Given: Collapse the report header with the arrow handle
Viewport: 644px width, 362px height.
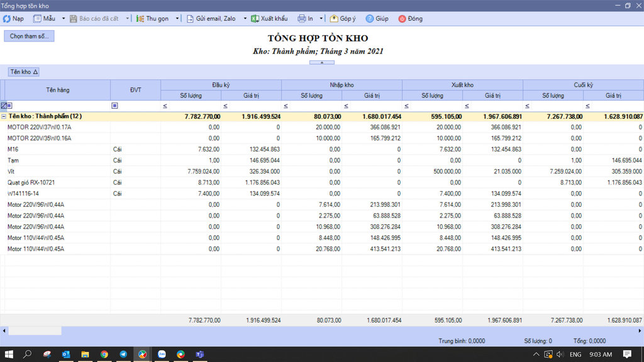Looking at the screenshot, I should click(x=322, y=62).
